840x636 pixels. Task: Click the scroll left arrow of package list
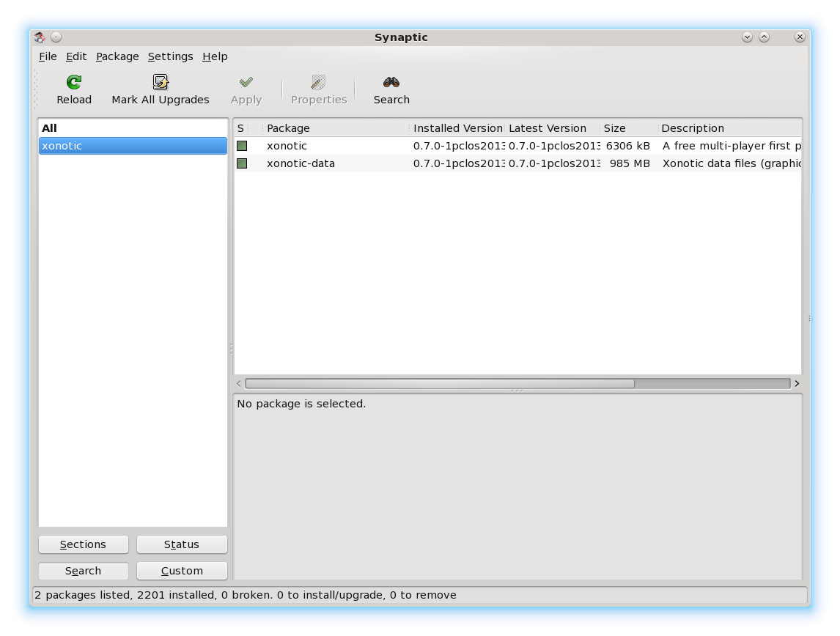click(x=239, y=383)
